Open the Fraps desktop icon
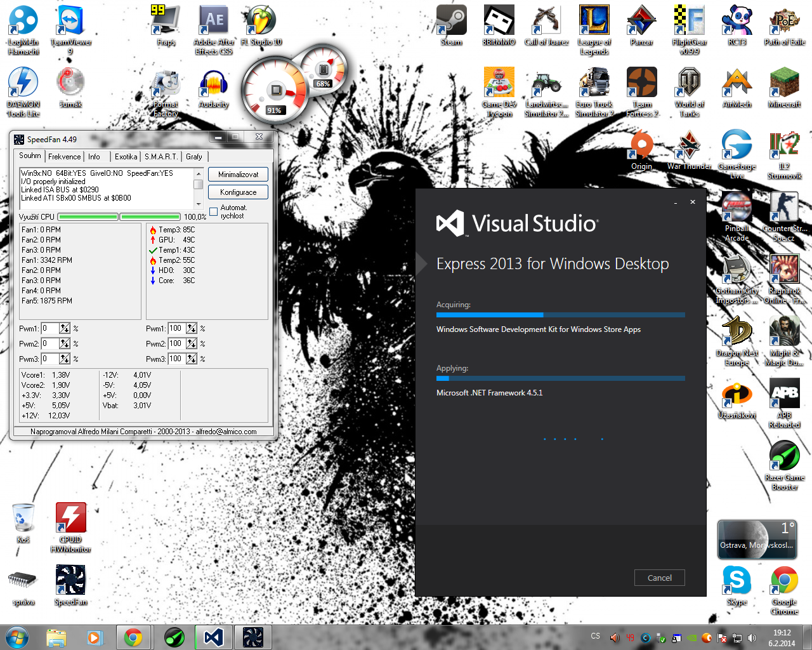The height and width of the screenshot is (650, 812). (166, 25)
